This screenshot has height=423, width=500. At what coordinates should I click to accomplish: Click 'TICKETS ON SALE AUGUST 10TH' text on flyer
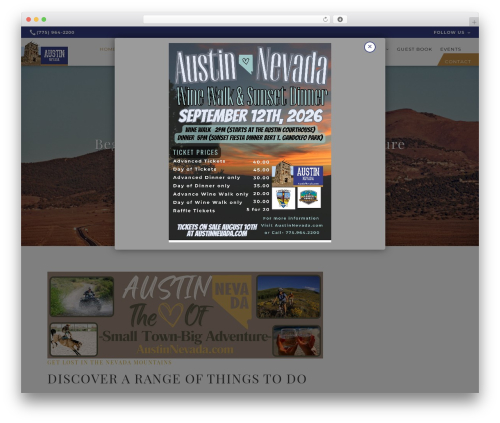tap(217, 227)
